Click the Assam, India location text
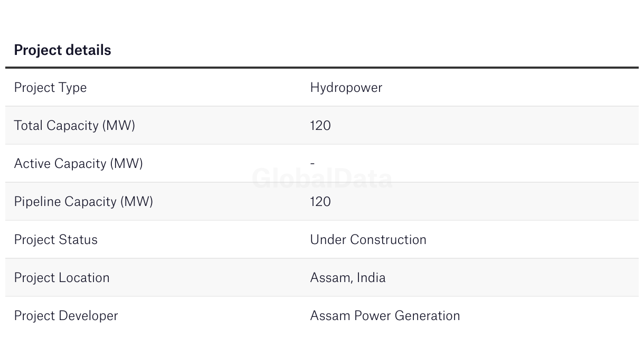The width and height of the screenshot is (644, 356). point(348,278)
